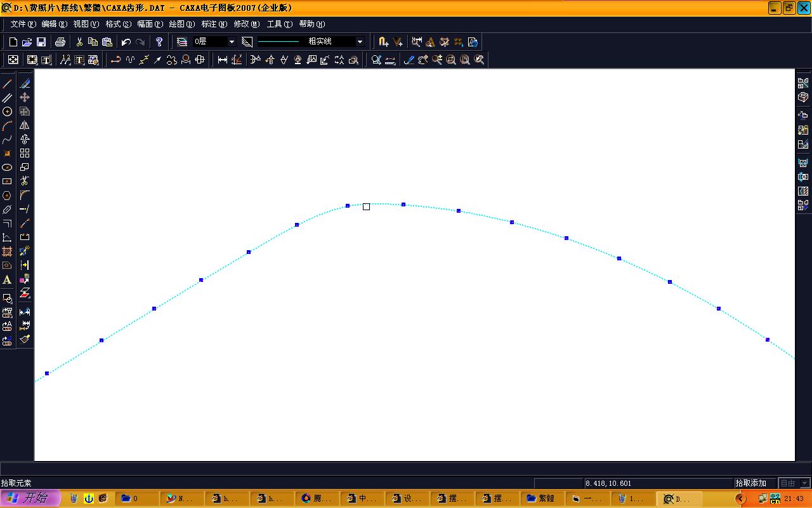
Task: Select the Move (four-arrow) tool
Action: 25,98
